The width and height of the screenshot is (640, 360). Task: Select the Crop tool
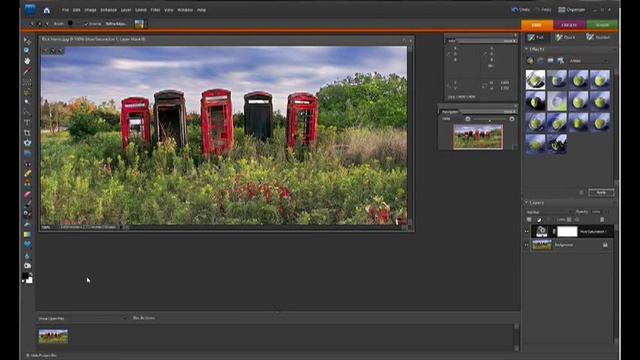coord(27,133)
